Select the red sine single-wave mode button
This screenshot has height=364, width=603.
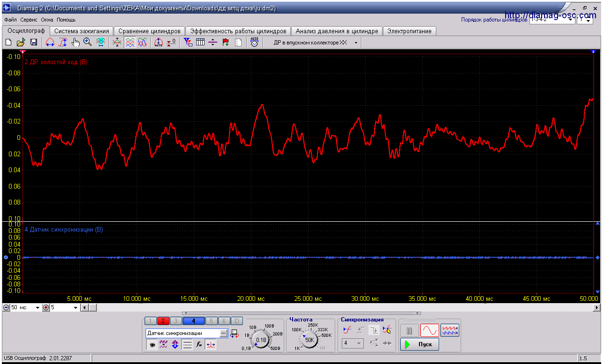[429, 330]
